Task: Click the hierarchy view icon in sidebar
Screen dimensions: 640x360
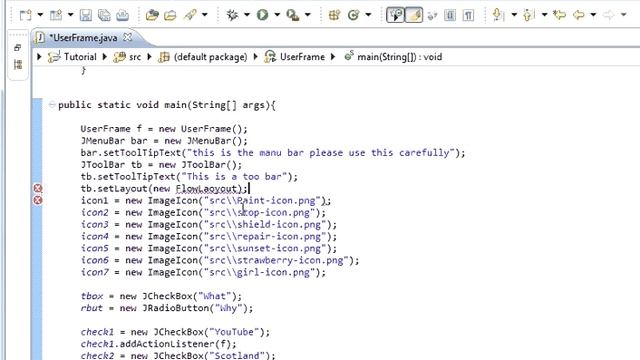Action: click(18, 64)
